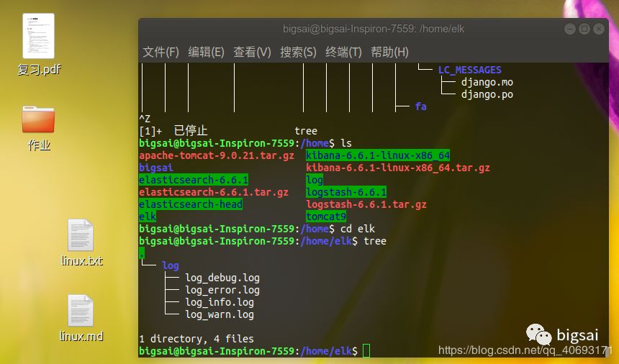The height and width of the screenshot is (364, 619).
Task: Click the kibana-6.6.1-linux-x86_64 directory entry
Action: (x=378, y=155)
